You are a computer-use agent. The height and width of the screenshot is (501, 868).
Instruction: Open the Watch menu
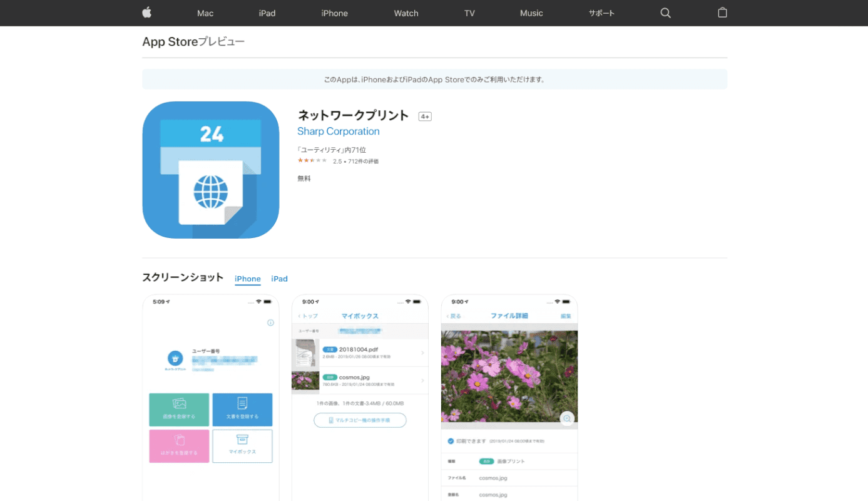click(x=406, y=13)
